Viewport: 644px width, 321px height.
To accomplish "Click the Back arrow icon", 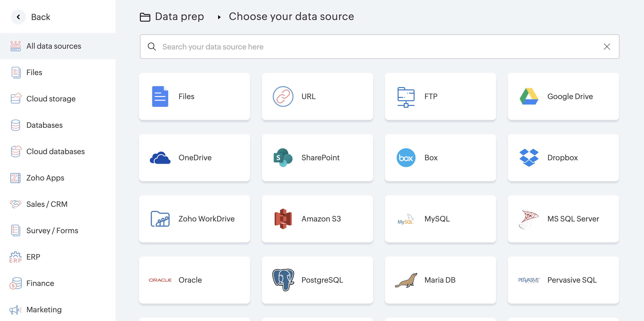I will tap(18, 17).
